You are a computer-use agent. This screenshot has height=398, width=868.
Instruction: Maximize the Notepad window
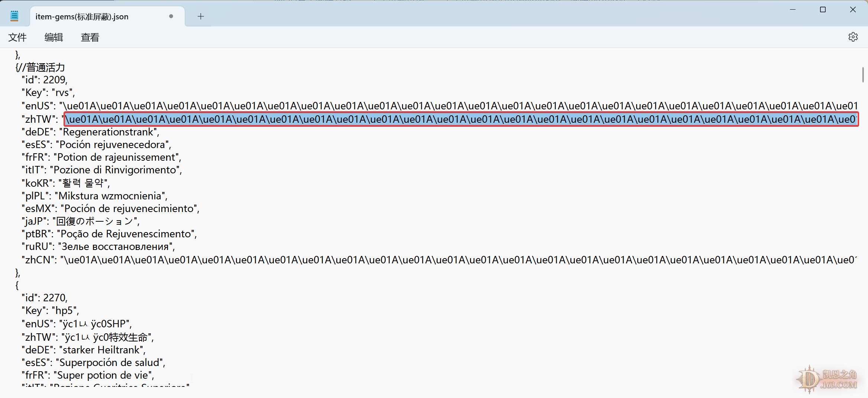coord(823,10)
